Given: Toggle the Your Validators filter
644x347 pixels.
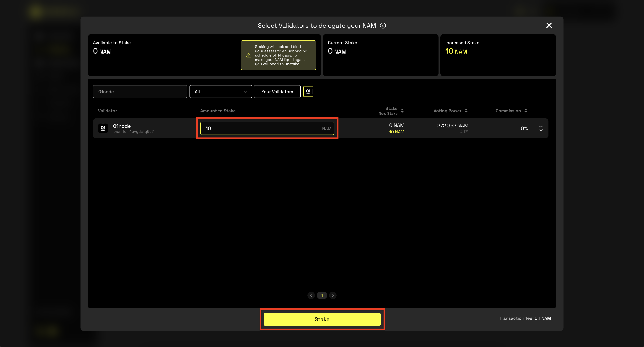Looking at the screenshot, I should pyautogui.click(x=277, y=91).
